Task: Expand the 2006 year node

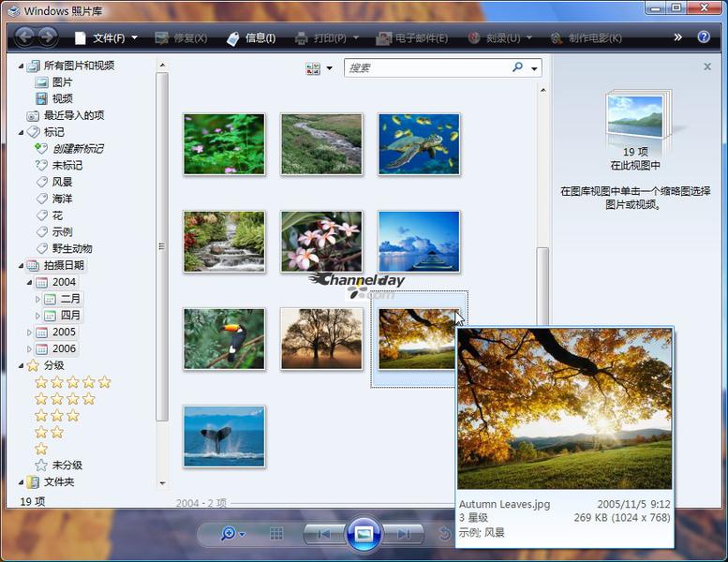Action: click(29, 349)
